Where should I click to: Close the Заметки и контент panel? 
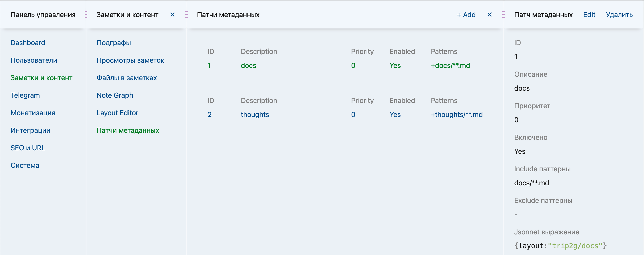(172, 15)
